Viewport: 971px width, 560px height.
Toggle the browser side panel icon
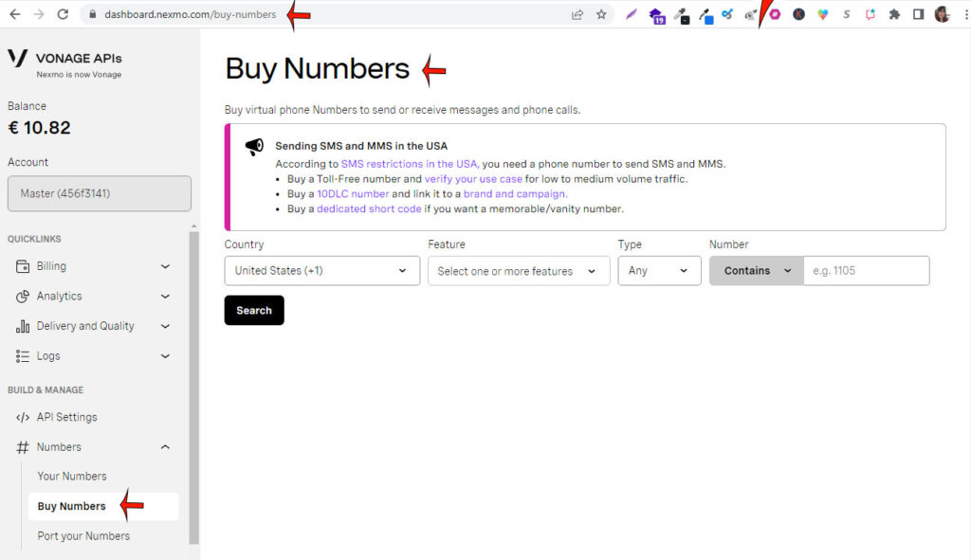tap(918, 14)
